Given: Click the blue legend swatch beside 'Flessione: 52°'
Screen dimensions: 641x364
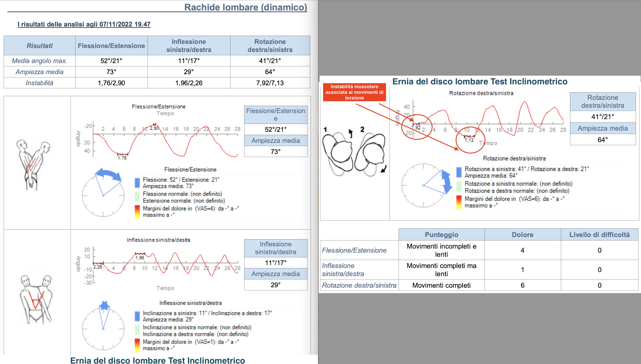Looking at the screenshot, I should tap(137, 183).
